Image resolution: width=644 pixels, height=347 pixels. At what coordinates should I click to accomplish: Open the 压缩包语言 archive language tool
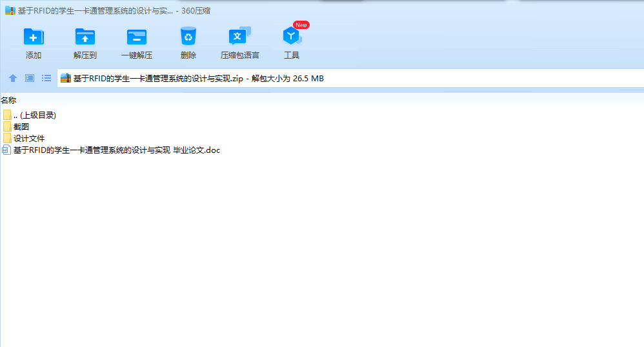240,36
